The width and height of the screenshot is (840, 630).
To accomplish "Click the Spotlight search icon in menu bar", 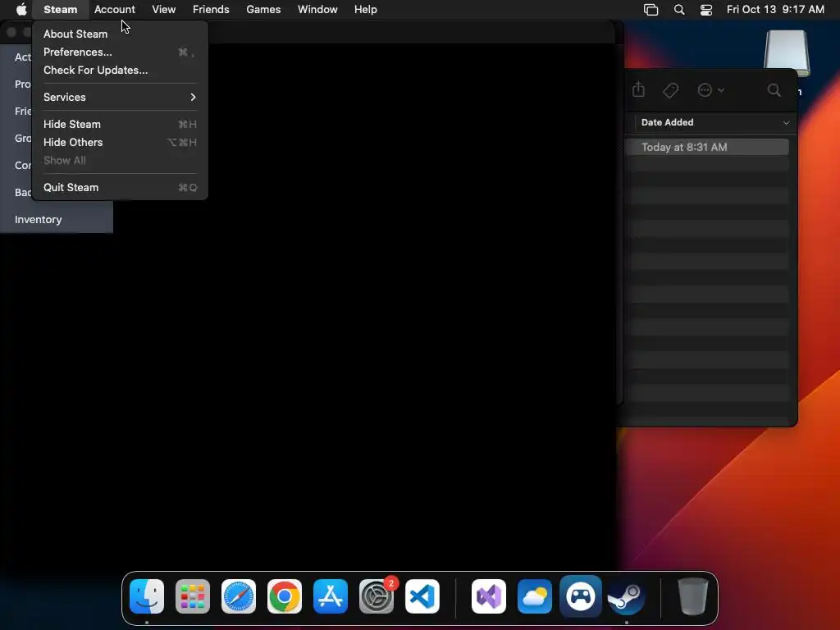I will coord(678,10).
